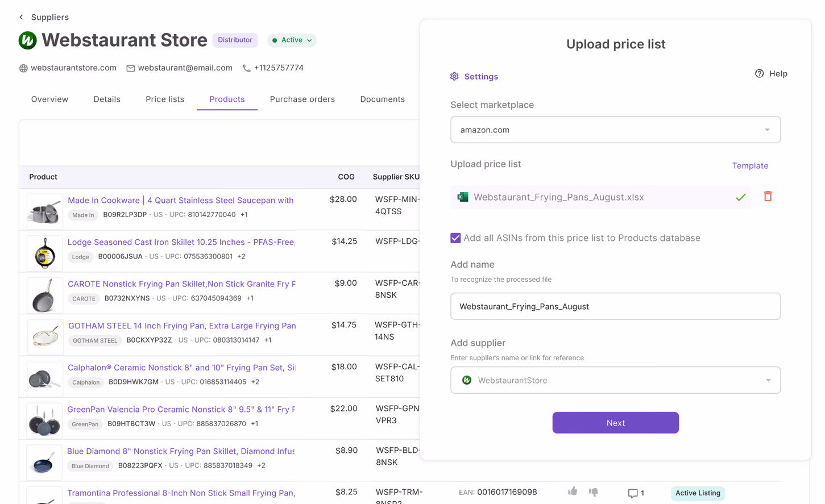Image resolution: width=825 pixels, height=504 pixels.
Task: Click the Add name input field
Action: click(x=615, y=306)
